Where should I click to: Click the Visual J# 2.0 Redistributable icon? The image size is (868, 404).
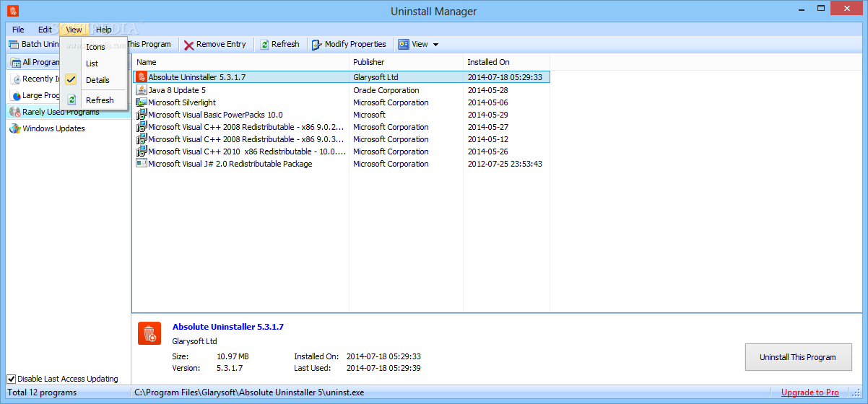coord(142,164)
